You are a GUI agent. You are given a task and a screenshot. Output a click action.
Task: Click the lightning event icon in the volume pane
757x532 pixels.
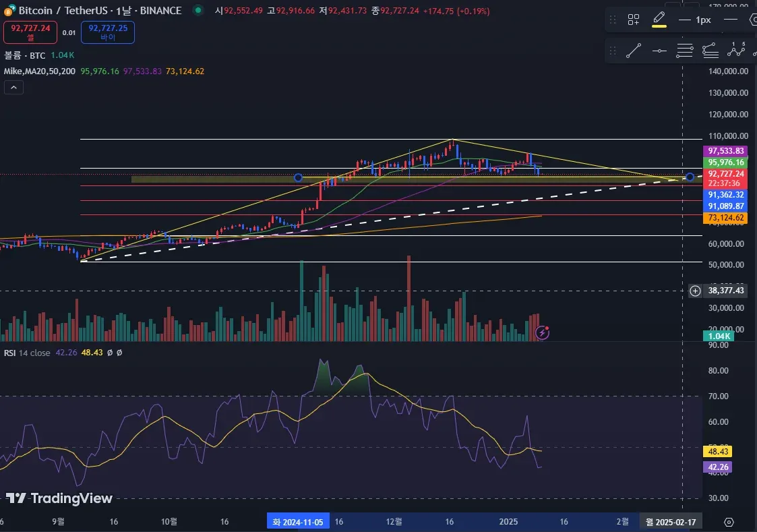pos(542,332)
